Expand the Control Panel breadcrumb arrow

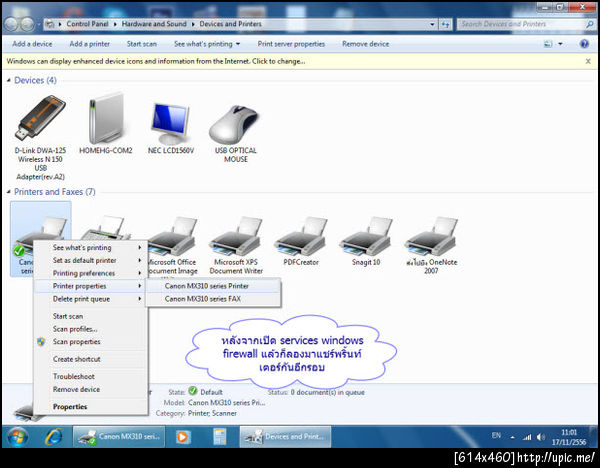(115, 24)
